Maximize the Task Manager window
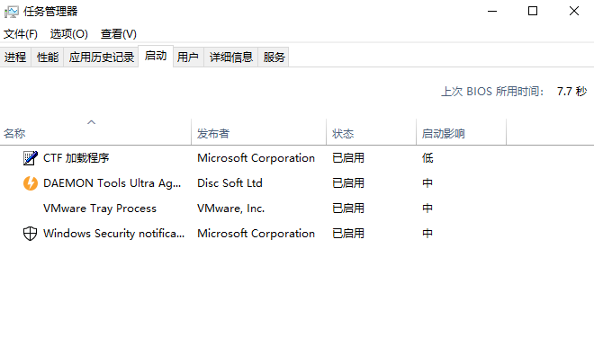The image size is (594, 364). [x=533, y=11]
